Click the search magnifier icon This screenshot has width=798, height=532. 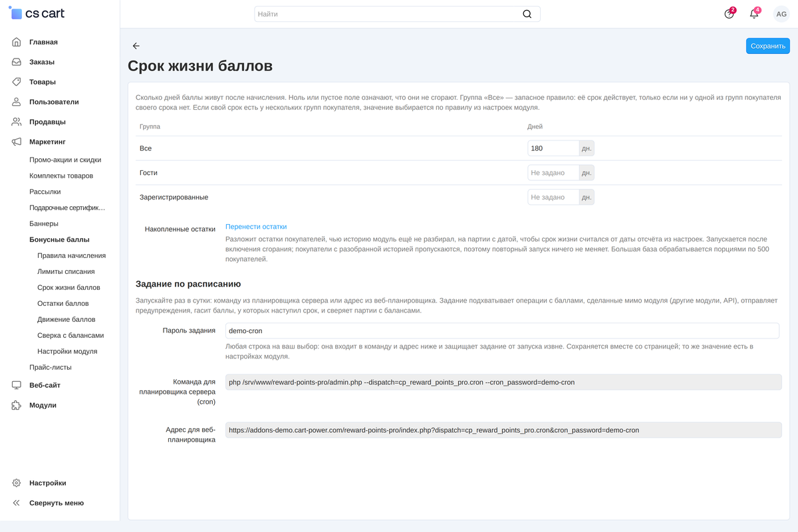[x=527, y=14]
